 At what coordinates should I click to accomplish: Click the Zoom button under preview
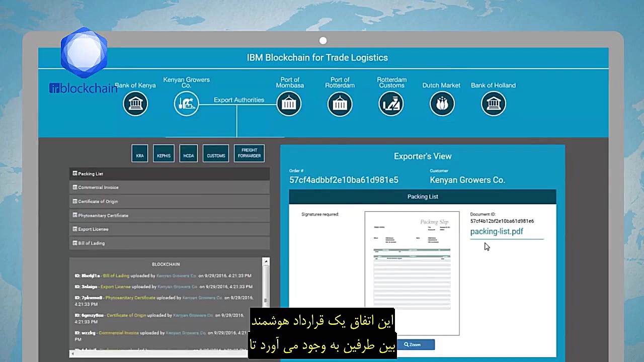coord(416,344)
